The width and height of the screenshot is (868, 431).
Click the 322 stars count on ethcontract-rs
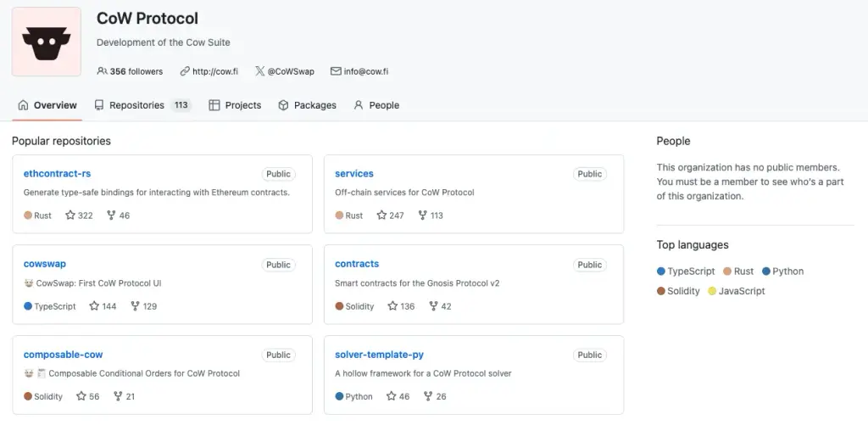click(x=86, y=215)
